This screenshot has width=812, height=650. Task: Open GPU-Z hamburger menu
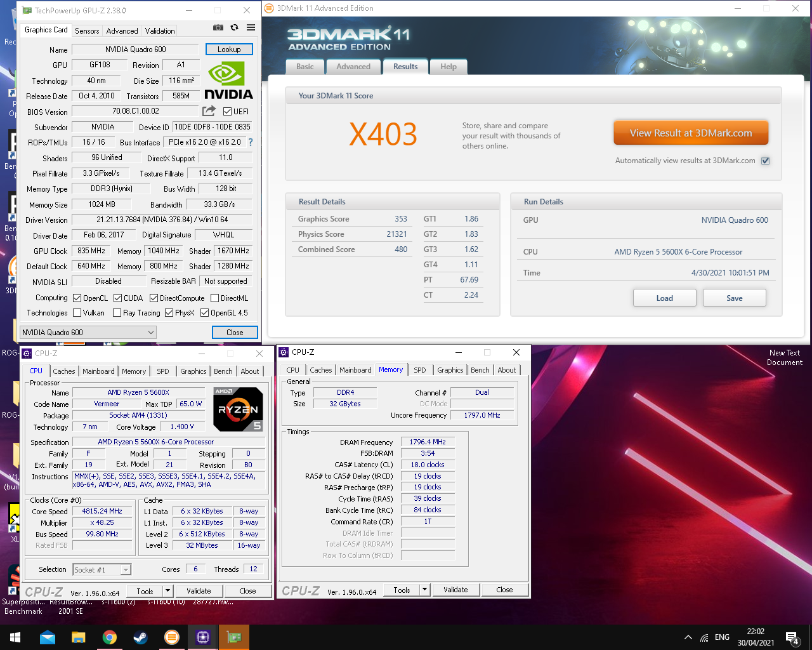tap(251, 27)
